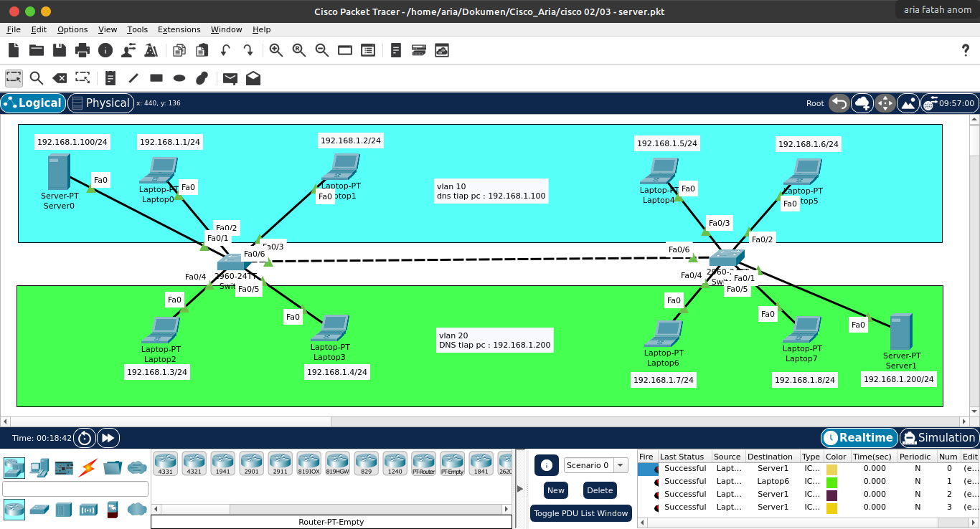Click the Back navigation button near Root
Viewport: 980px width, 529px height.
tap(839, 103)
